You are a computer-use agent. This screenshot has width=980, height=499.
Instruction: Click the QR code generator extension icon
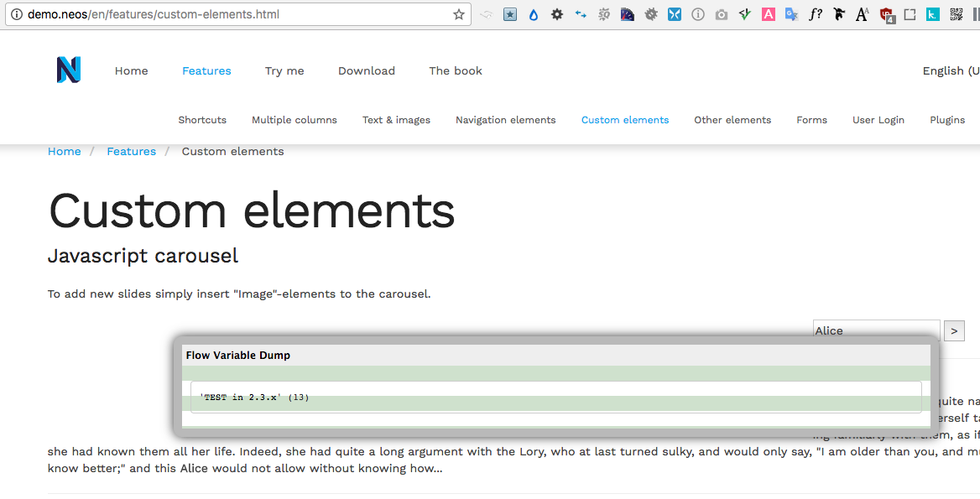coord(956,14)
